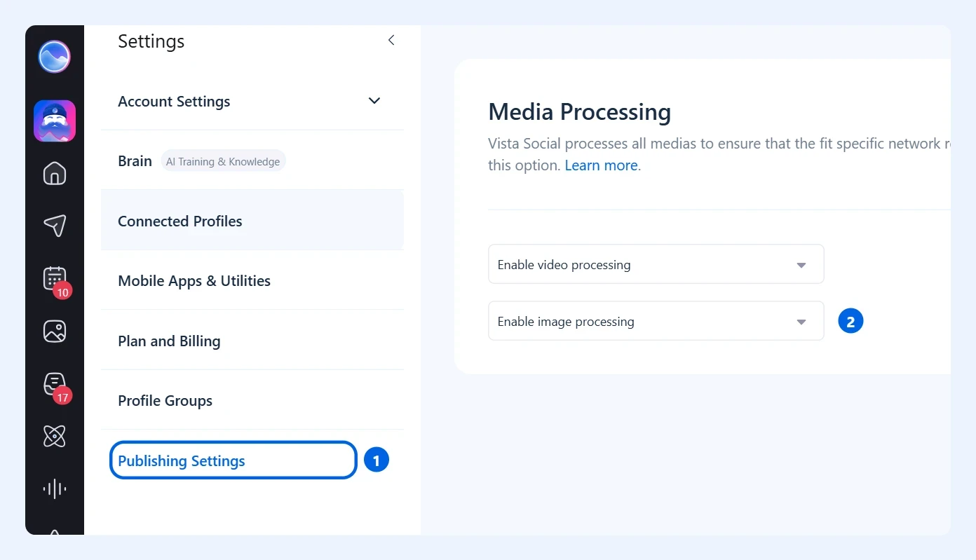Click the Media Processing heading

point(580,112)
